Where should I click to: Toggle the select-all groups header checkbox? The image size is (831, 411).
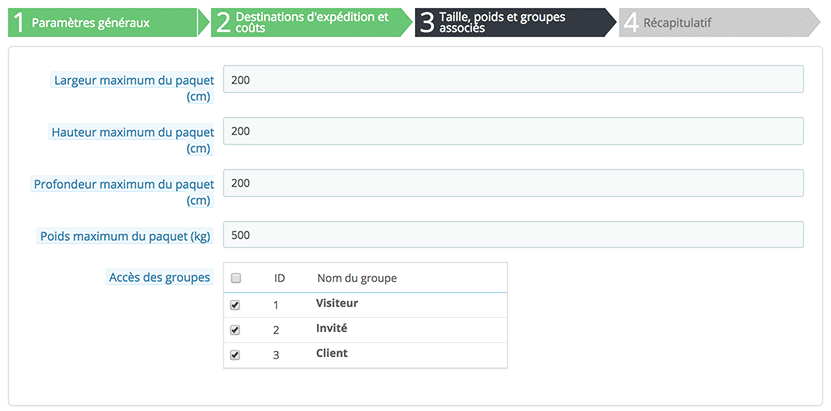pyautogui.click(x=236, y=278)
